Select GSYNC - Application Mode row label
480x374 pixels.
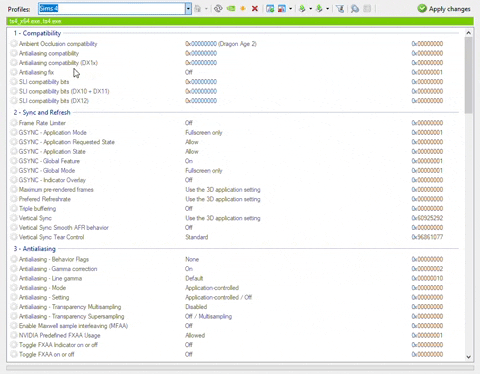coord(53,132)
